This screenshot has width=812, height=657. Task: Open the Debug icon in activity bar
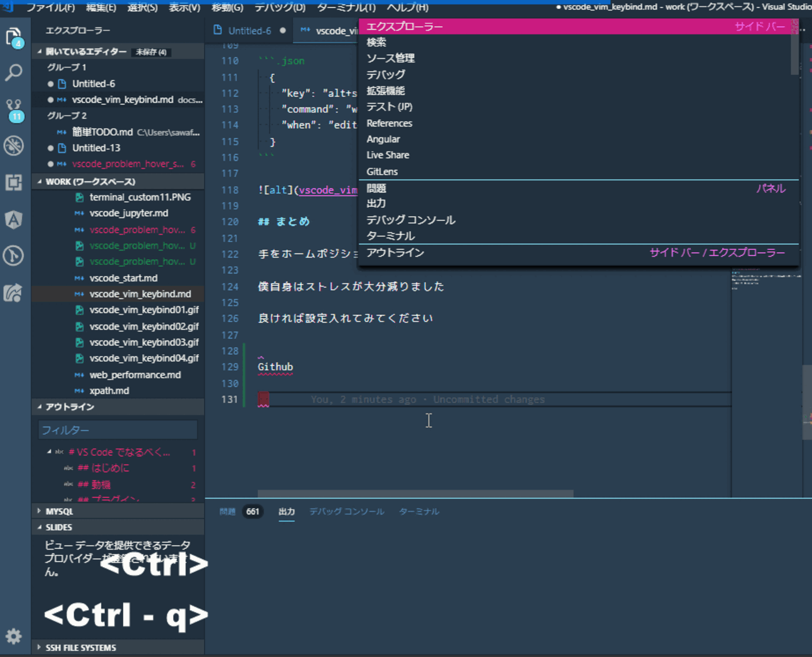(x=14, y=146)
